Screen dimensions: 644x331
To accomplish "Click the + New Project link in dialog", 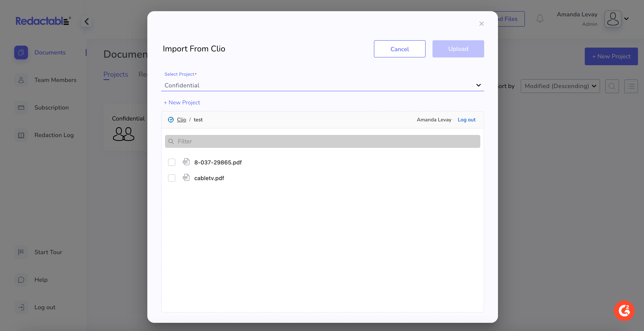I will pyautogui.click(x=182, y=102).
